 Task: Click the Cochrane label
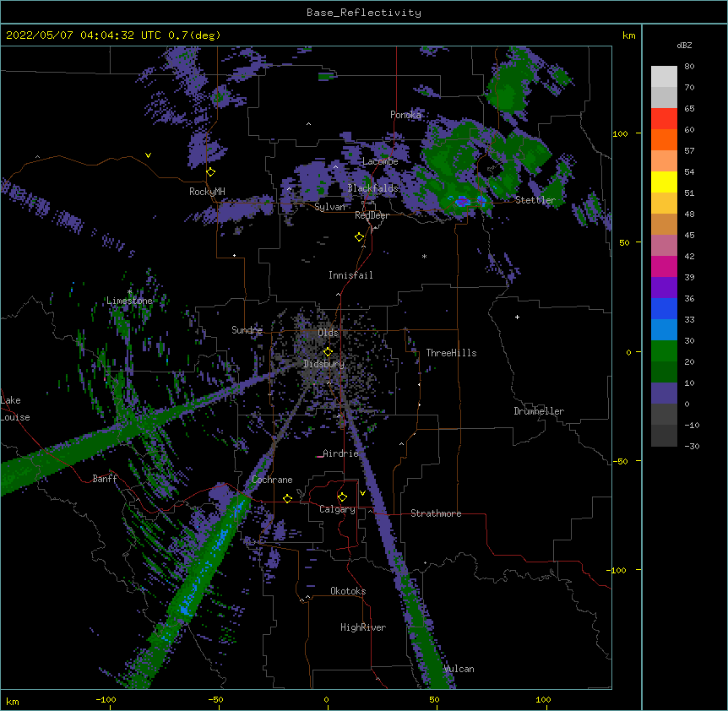272,480
